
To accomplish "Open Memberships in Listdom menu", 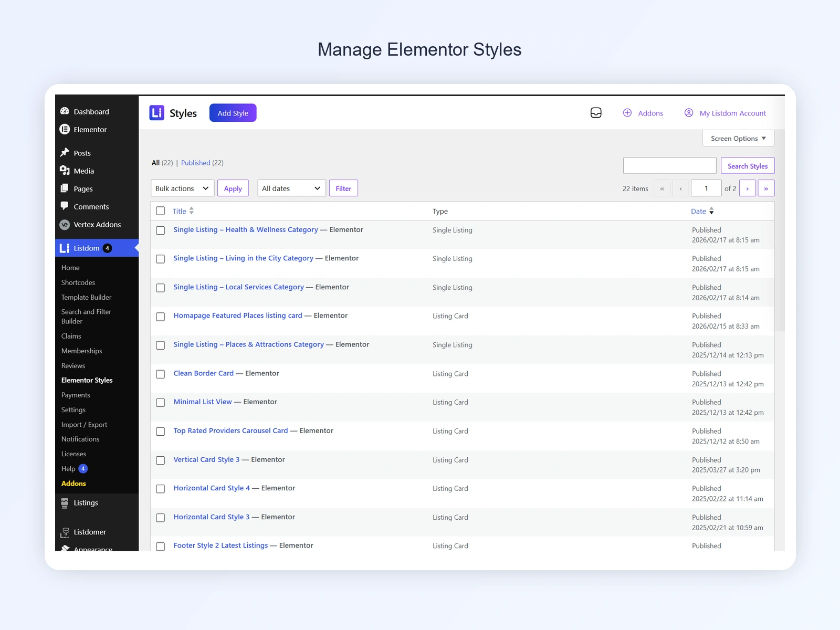I will [x=81, y=351].
